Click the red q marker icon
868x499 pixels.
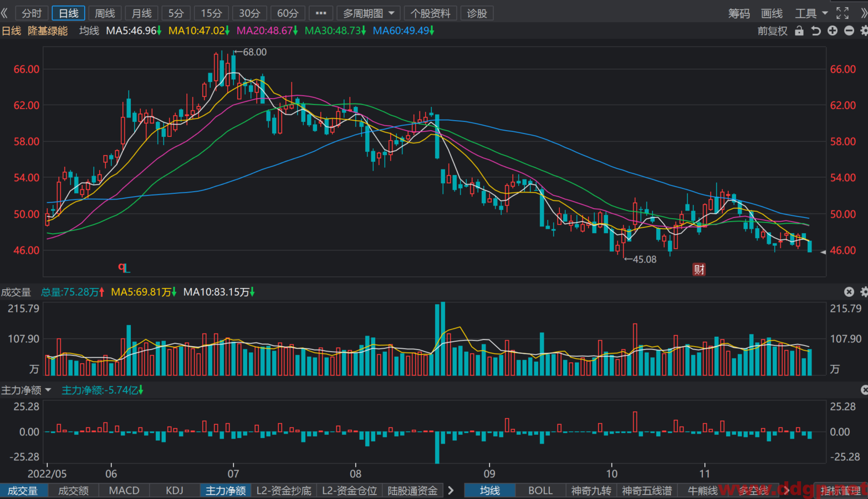[123, 268]
